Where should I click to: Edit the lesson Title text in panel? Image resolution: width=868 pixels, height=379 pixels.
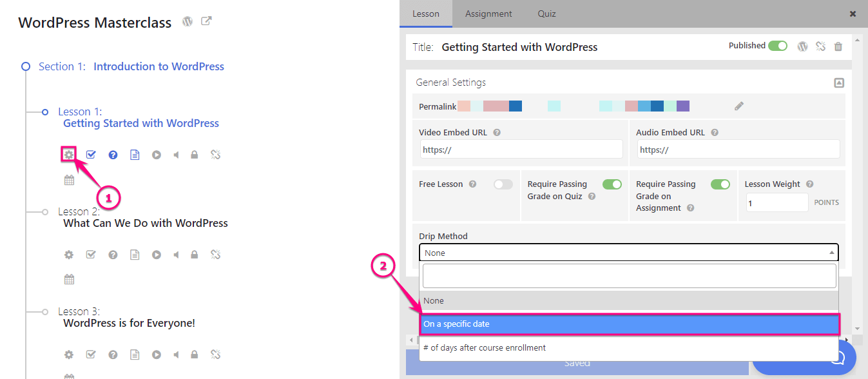519,47
